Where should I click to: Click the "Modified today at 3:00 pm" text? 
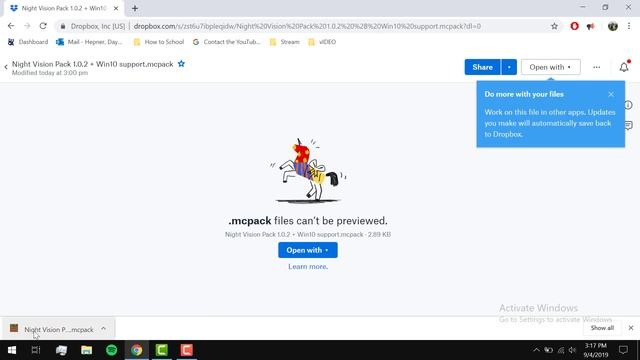coord(50,73)
